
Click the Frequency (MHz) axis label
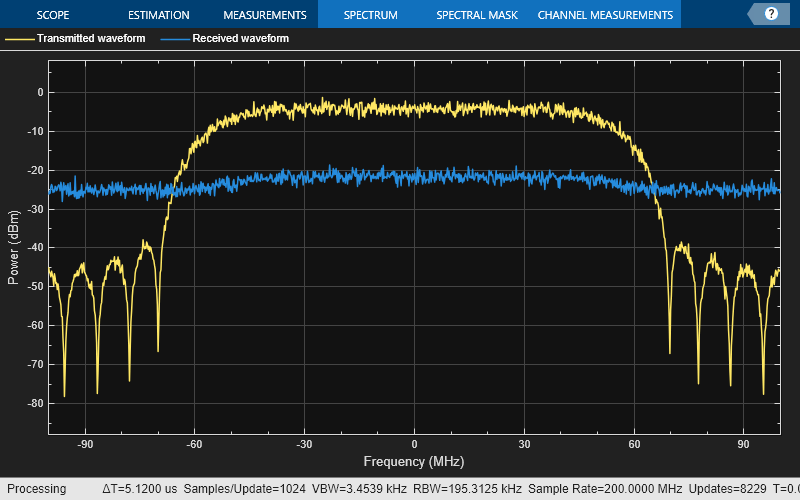[x=414, y=462]
